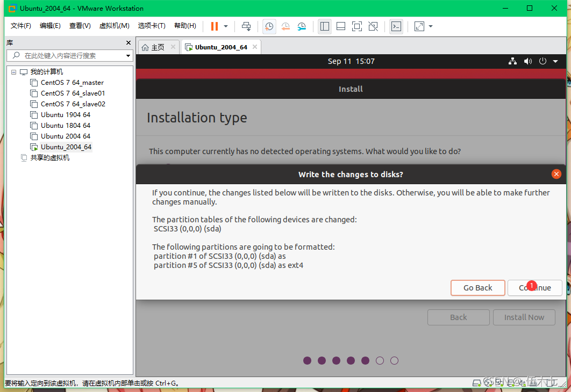Open the 编辑(E) menu
The width and height of the screenshot is (571, 392).
[50, 25]
